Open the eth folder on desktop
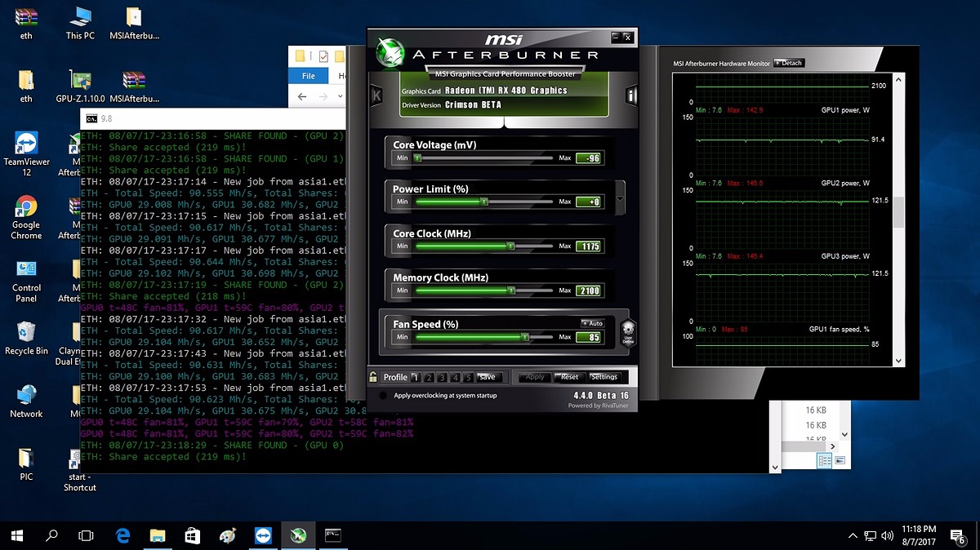Viewport: 980px width, 550px height. tap(26, 86)
